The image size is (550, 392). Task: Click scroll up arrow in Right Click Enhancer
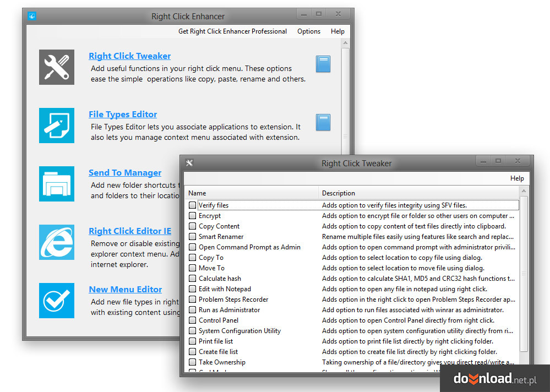pyautogui.click(x=346, y=43)
